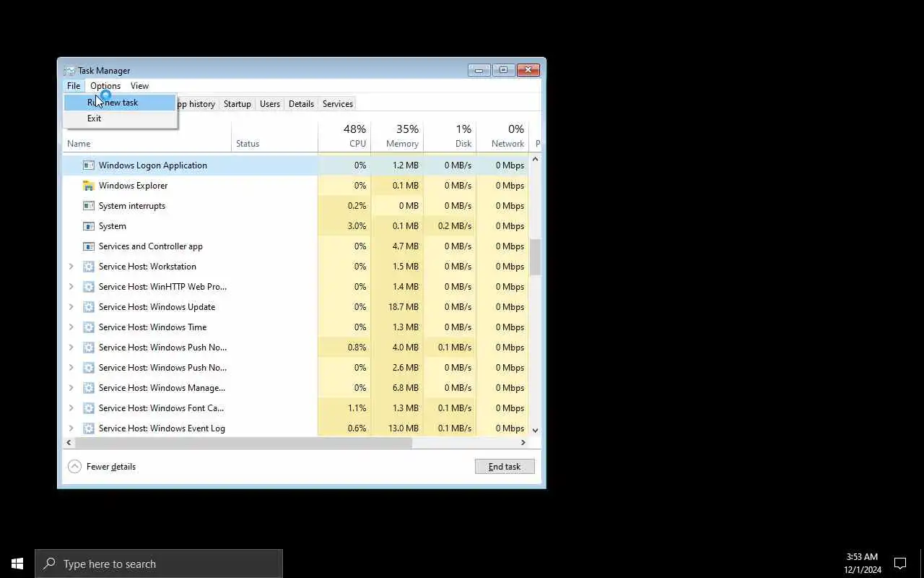Viewport: 924px width, 578px height.
Task: Expand Service Host: Windows Manage... group
Action: [x=71, y=388]
